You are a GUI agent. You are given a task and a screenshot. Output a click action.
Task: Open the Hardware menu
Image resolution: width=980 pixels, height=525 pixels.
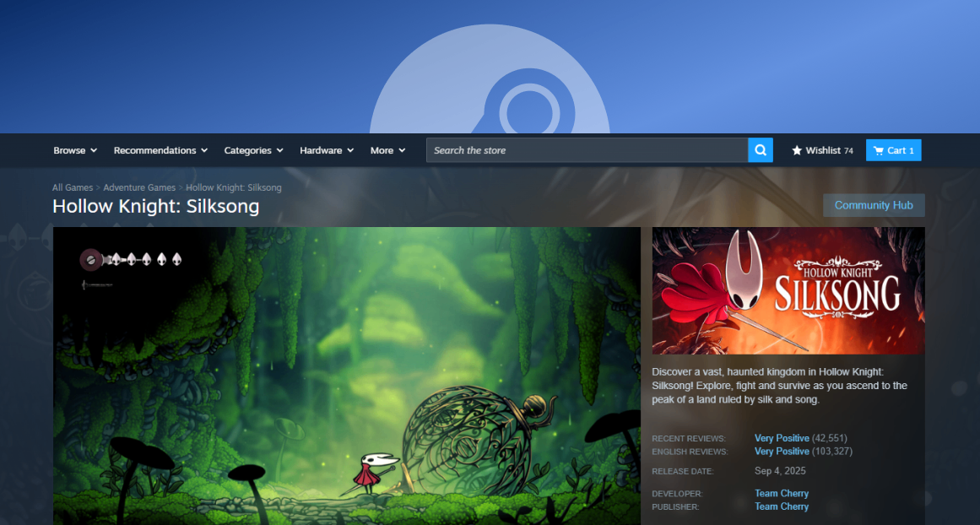tap(327, 150)
